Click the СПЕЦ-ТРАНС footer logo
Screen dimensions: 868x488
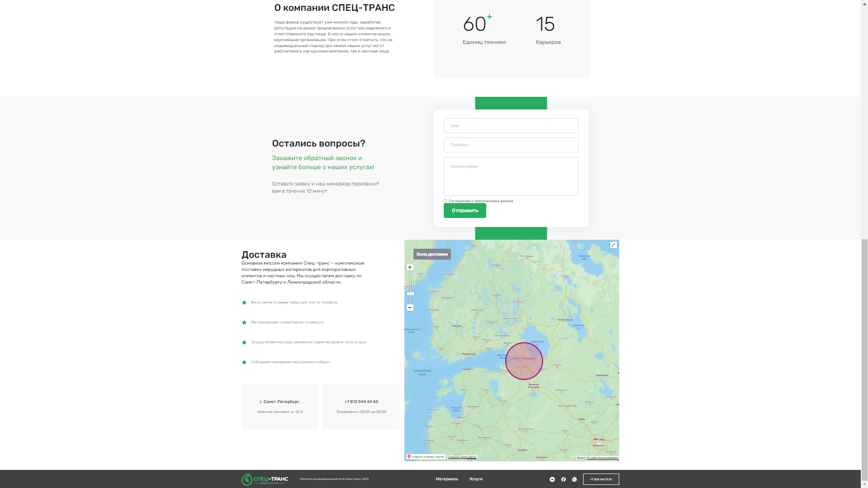tap(265, 479)
